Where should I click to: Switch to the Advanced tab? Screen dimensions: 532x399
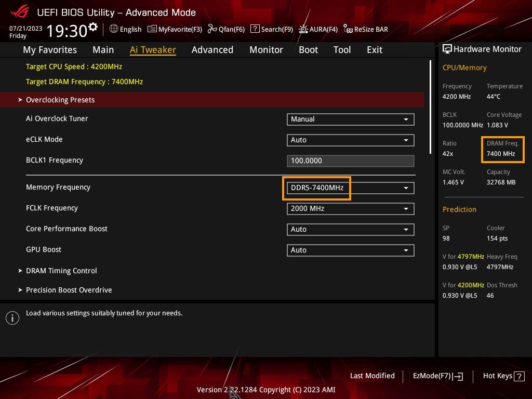coord(212,50)
